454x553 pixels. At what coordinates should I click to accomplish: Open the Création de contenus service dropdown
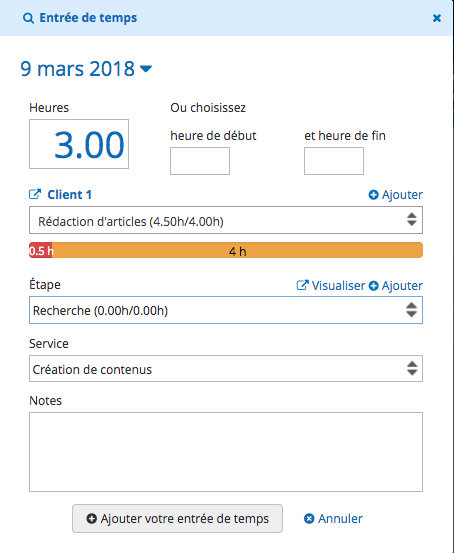pyautogui.click(x=226, y=369)
